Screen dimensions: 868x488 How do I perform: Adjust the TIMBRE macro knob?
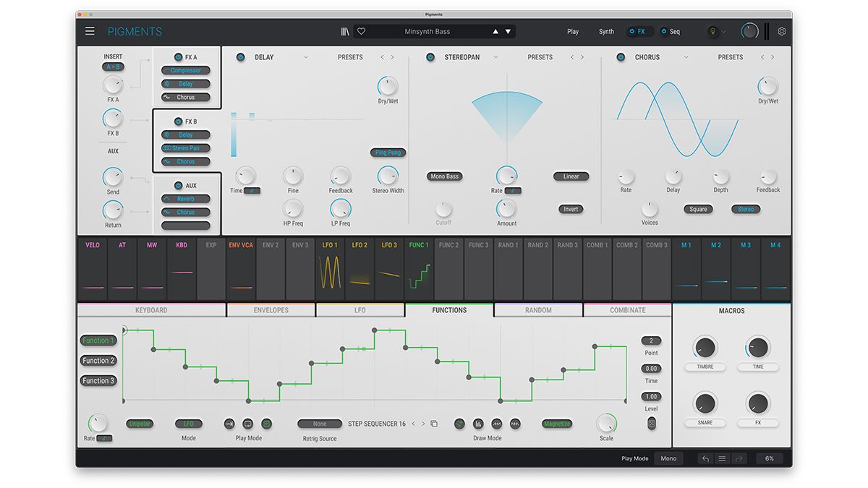[x=705, y=348]
